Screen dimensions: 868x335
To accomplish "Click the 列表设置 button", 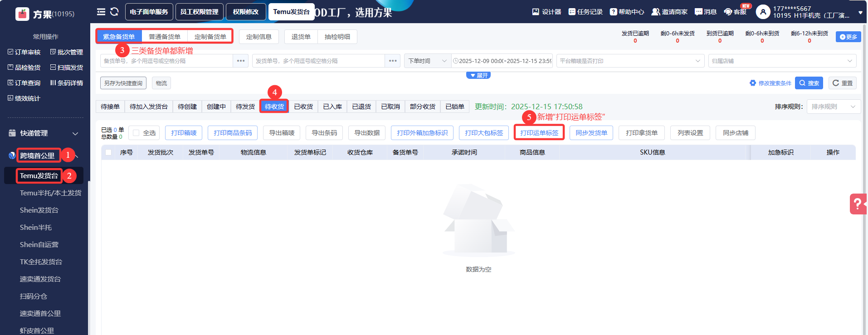I will tap(690, 133).
